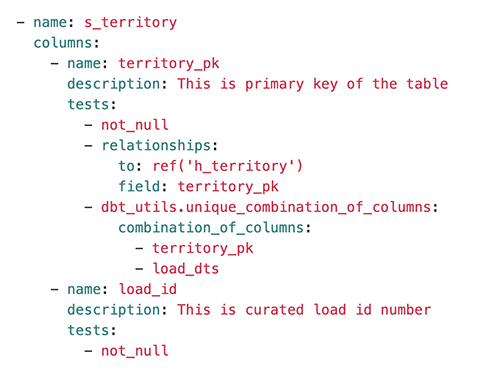
Task: Click the territory_pk value after field
Action: pyautogui.click(x=228, y=187)
